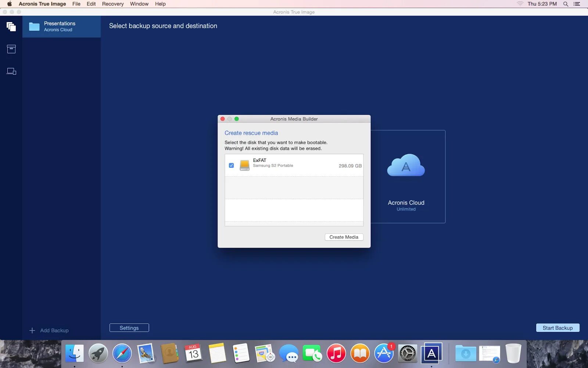Click the Unlimited label under Acronis Cloud
This screenshot has width=588, height=368.
pos(406,209)
